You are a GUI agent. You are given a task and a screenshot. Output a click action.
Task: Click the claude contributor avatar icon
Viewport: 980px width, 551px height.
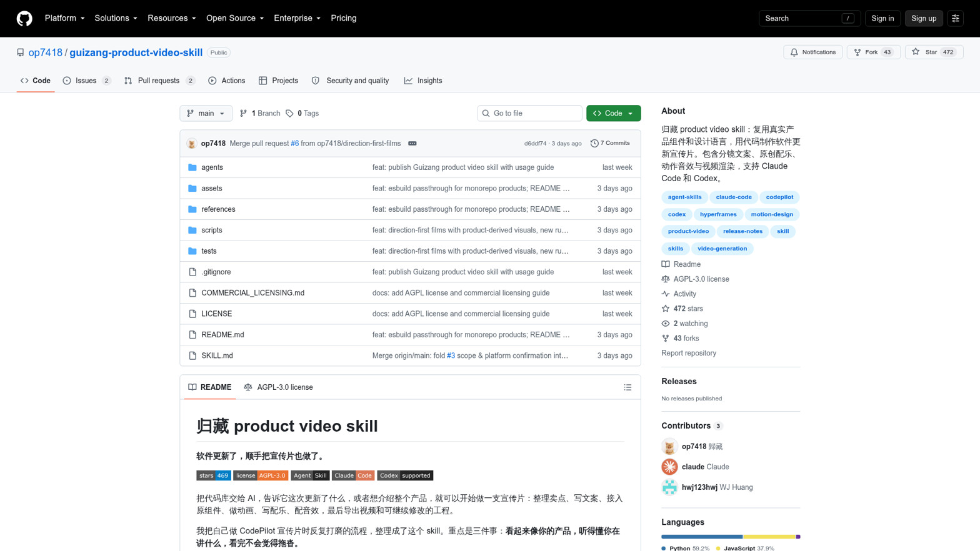click(x=669, y=467)
